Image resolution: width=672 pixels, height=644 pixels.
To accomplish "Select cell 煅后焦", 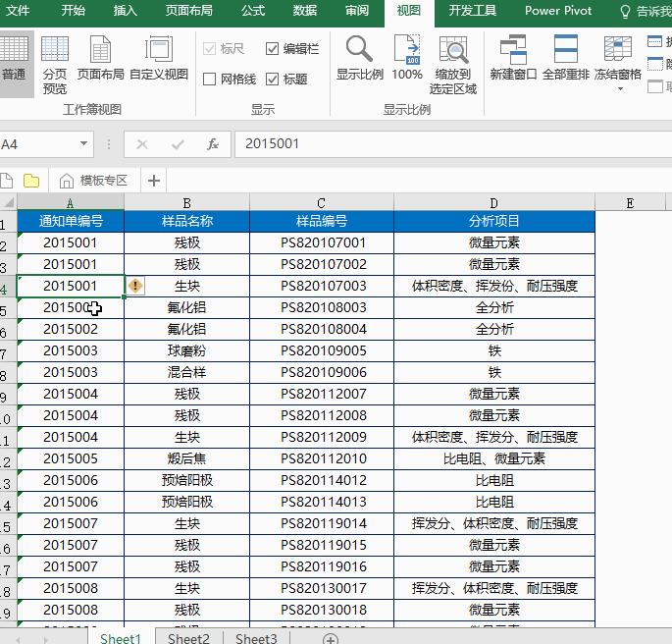I will click(x=186, y=458).
